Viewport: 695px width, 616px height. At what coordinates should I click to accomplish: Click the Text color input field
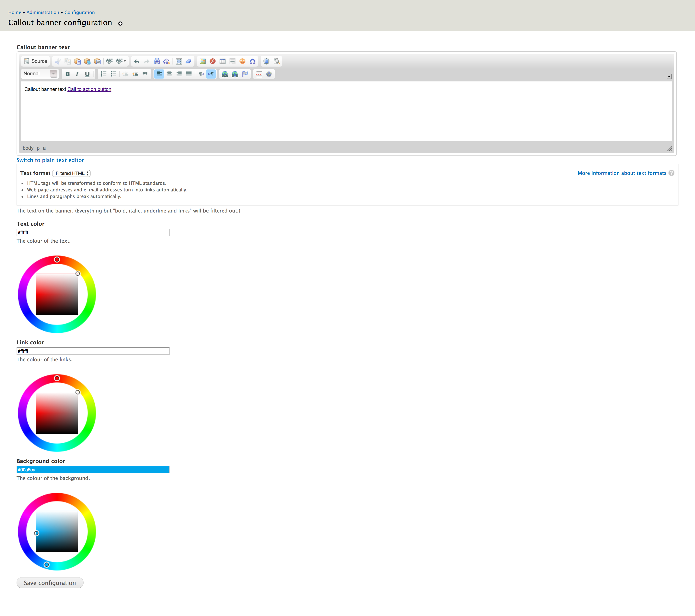pyautogui.click(x=93, y=232)
